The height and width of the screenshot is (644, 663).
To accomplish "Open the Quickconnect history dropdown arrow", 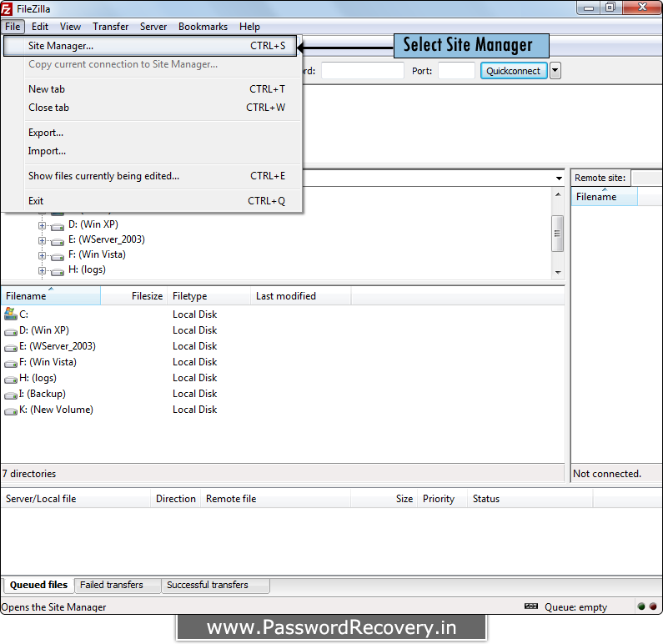I will tap(555, 71).
